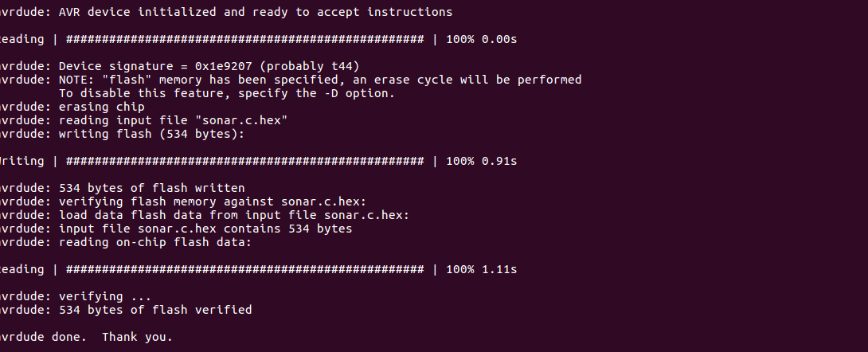Click the "100% 1.11s" reading time

[x=482, y=269]
